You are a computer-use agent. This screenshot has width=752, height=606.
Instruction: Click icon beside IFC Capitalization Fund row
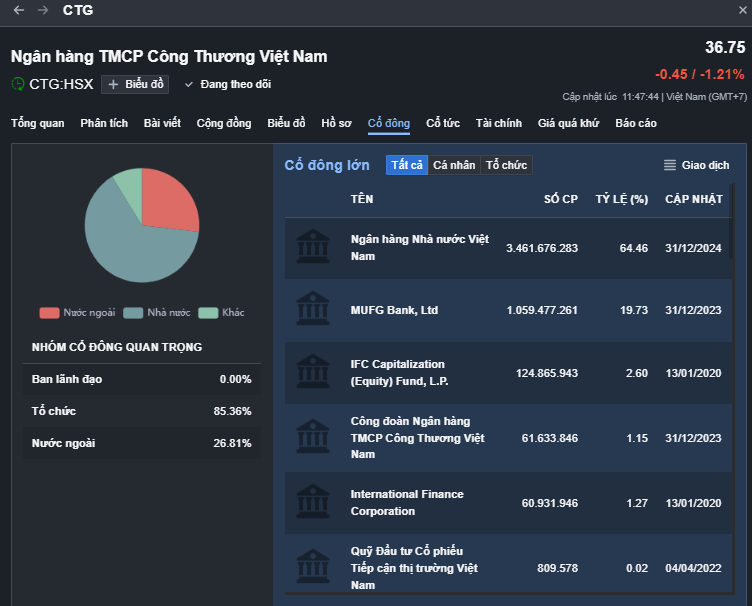tap(314, 372)
